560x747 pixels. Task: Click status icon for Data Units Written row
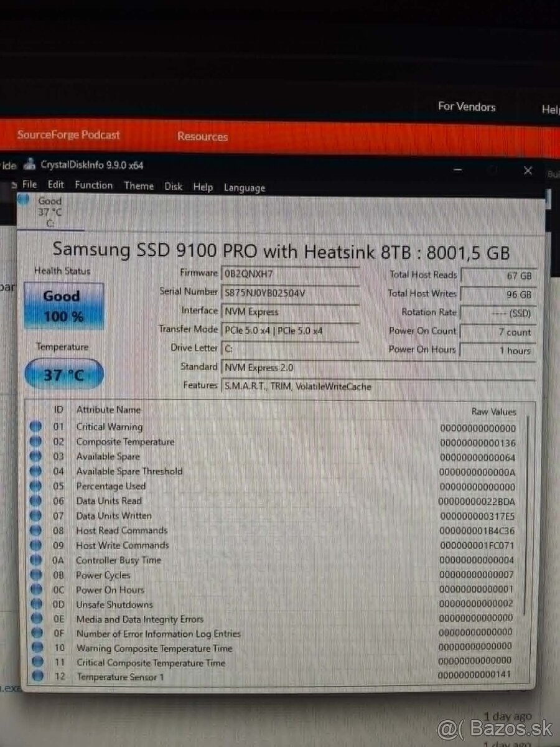35,516
